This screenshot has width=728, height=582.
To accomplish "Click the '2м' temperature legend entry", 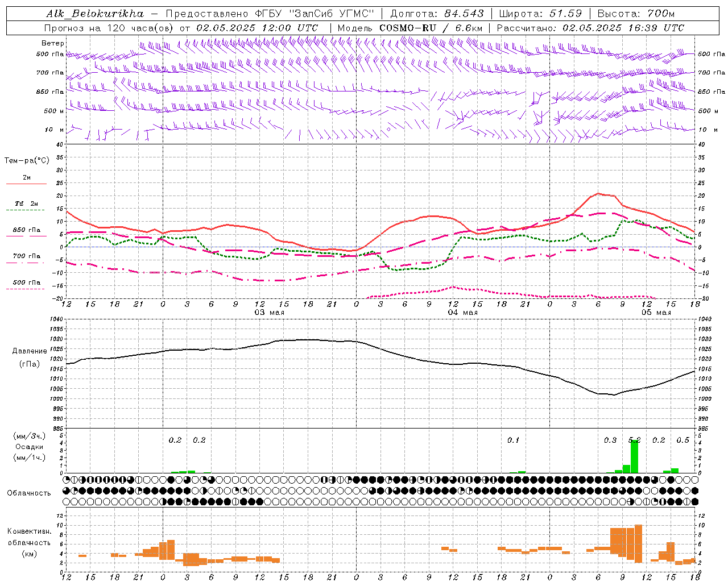I will [27, 177].
